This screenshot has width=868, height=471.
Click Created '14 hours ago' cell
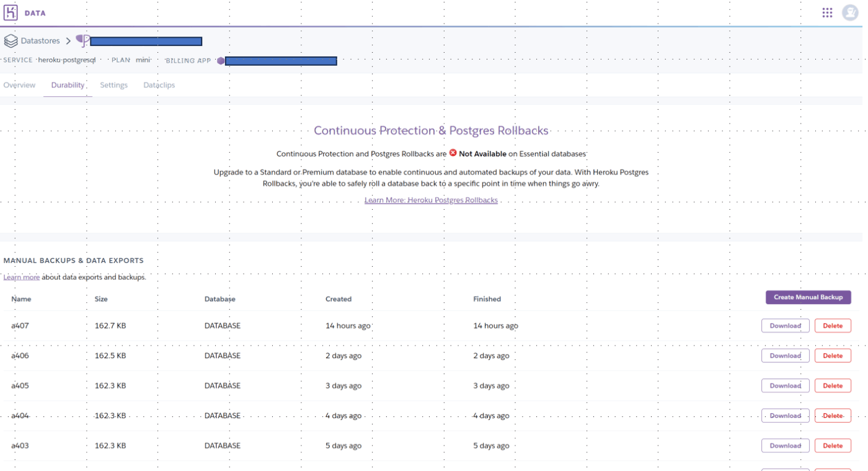348,326
